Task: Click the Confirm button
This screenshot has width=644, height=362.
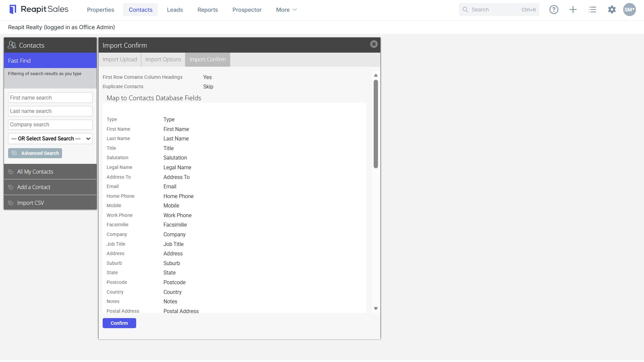Action: (x=119, y=323)
